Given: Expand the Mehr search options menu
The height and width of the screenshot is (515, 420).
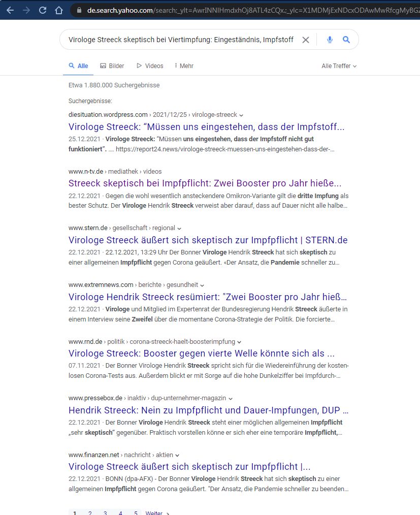Looking at the screenshot, I should point(184,66).
